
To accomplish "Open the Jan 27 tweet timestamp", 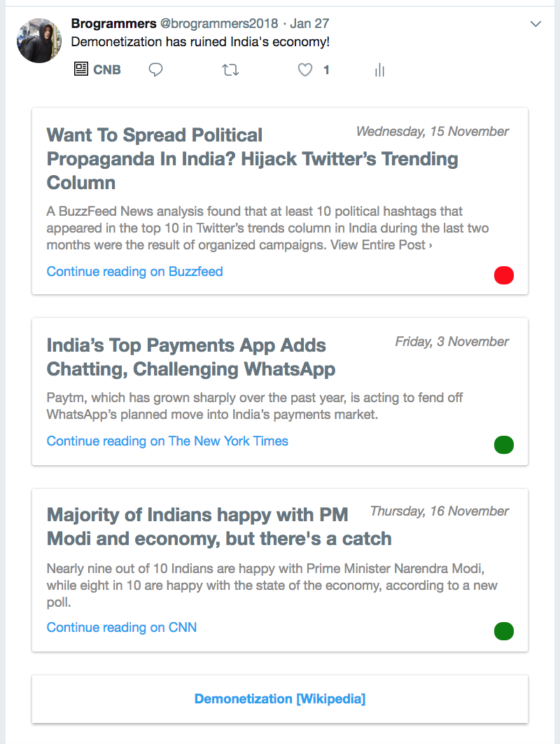I will tap(309, 23).
